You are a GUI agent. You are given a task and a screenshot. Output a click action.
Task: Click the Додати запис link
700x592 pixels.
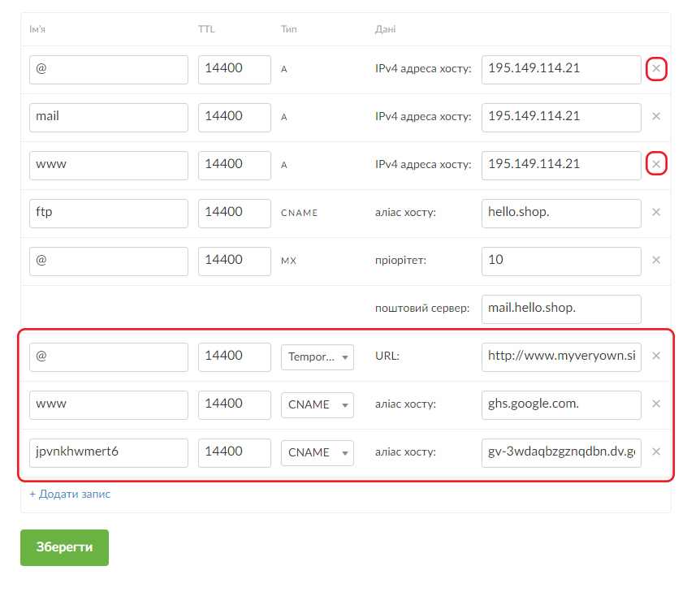point(70,494)
